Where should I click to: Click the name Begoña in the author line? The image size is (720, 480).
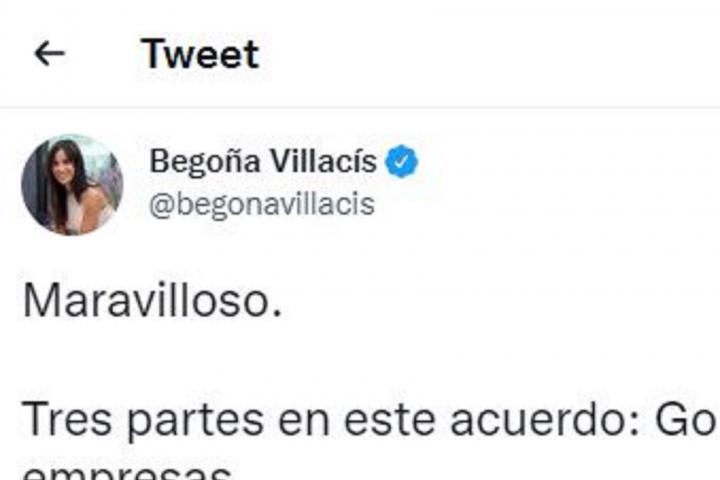(205, 162)
